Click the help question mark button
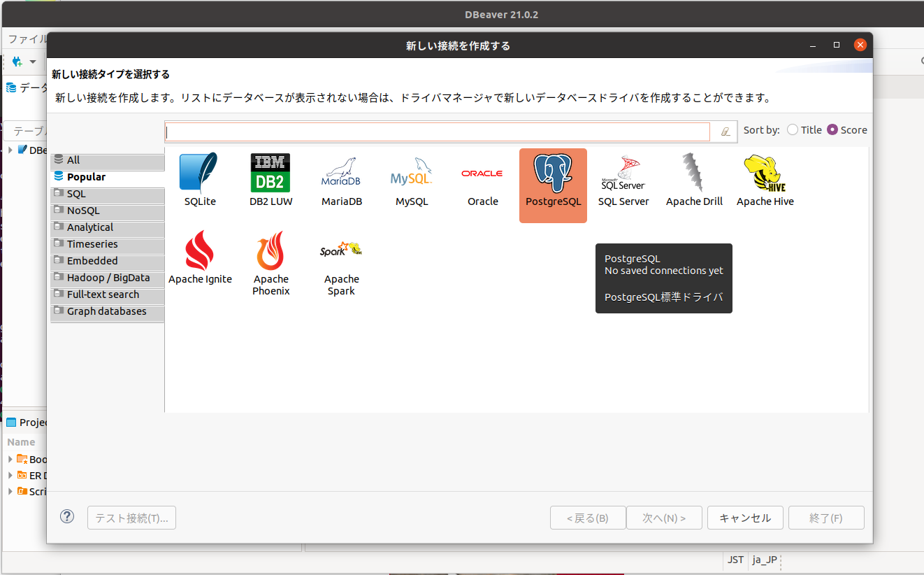The width and height of the screenshot is (924, 575). click(x=67, y=517)
